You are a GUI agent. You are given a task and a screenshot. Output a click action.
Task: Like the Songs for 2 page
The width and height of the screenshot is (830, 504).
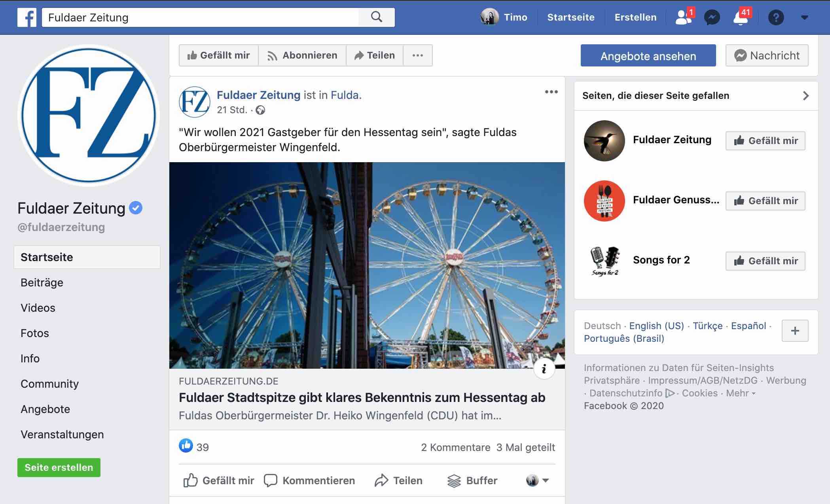(765, 261)
